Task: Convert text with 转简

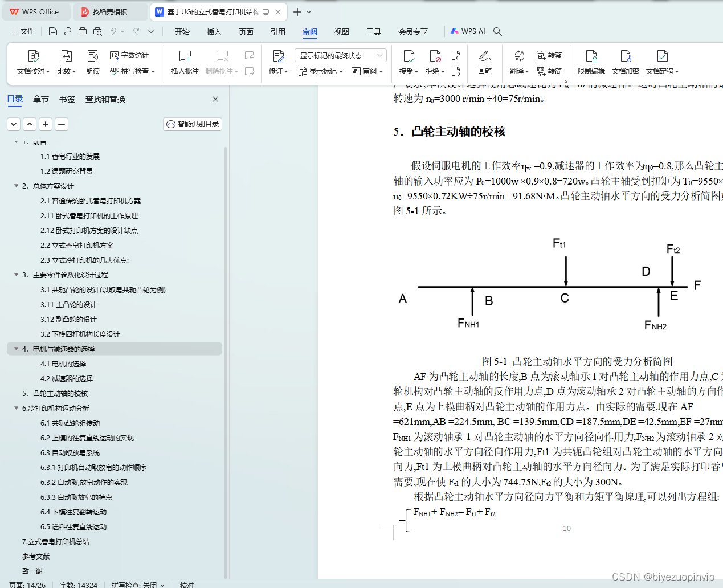Action: coord(549,71)
